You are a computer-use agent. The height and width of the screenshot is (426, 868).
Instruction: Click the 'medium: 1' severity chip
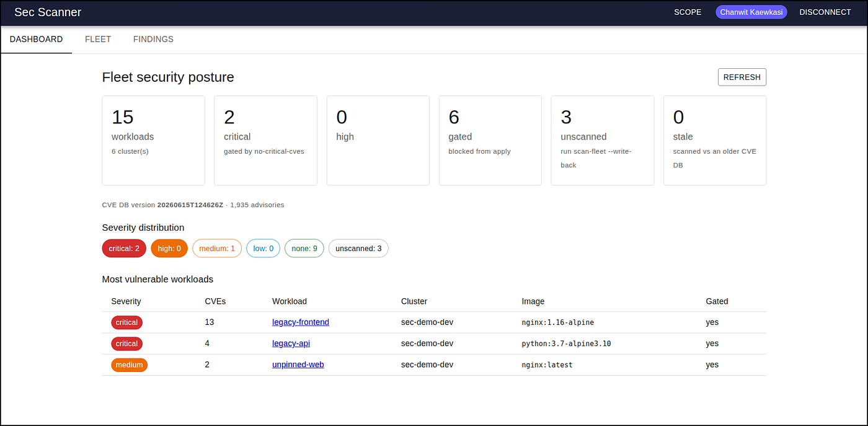tap(217, 249)
